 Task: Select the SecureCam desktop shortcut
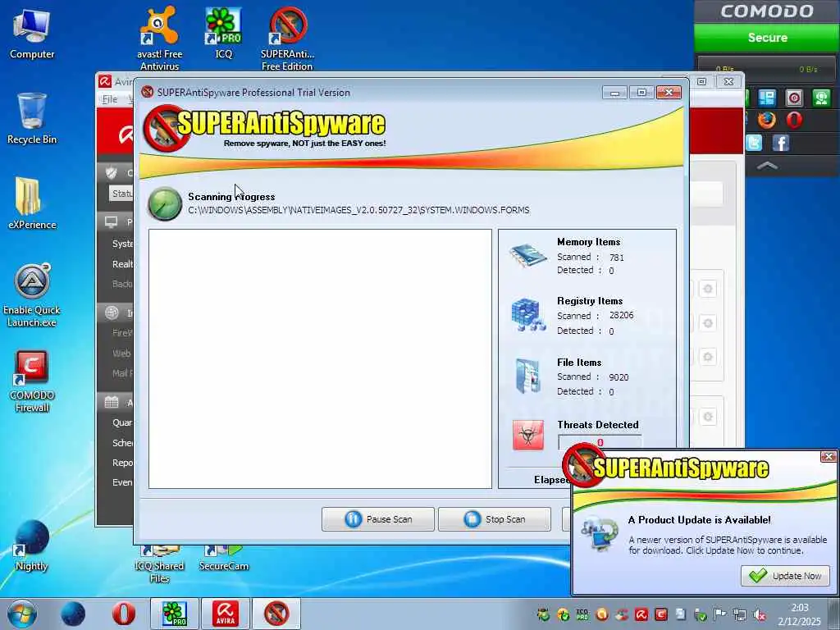click(223, 559)
